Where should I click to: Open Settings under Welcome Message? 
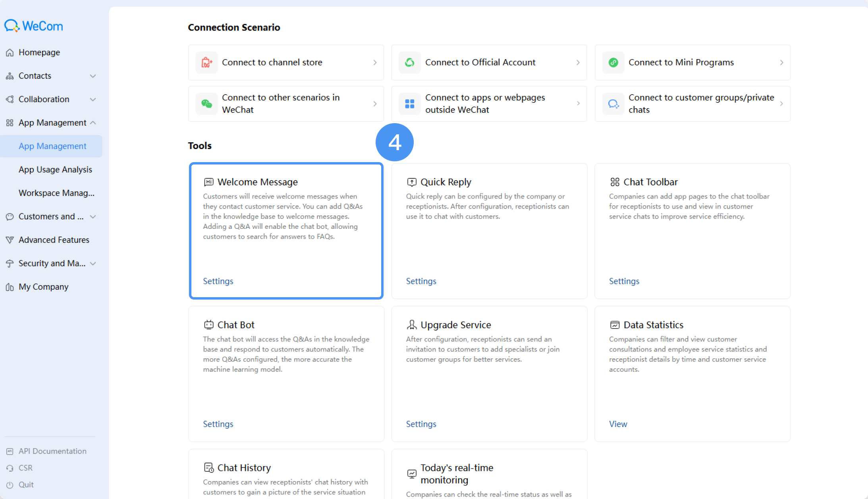pyautogui.click(x=218, y=281)
